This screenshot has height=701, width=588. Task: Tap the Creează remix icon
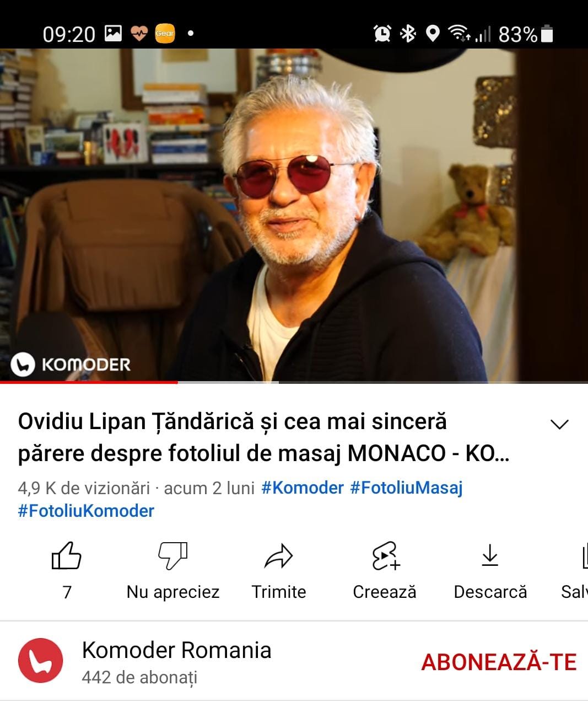point(385,556)
